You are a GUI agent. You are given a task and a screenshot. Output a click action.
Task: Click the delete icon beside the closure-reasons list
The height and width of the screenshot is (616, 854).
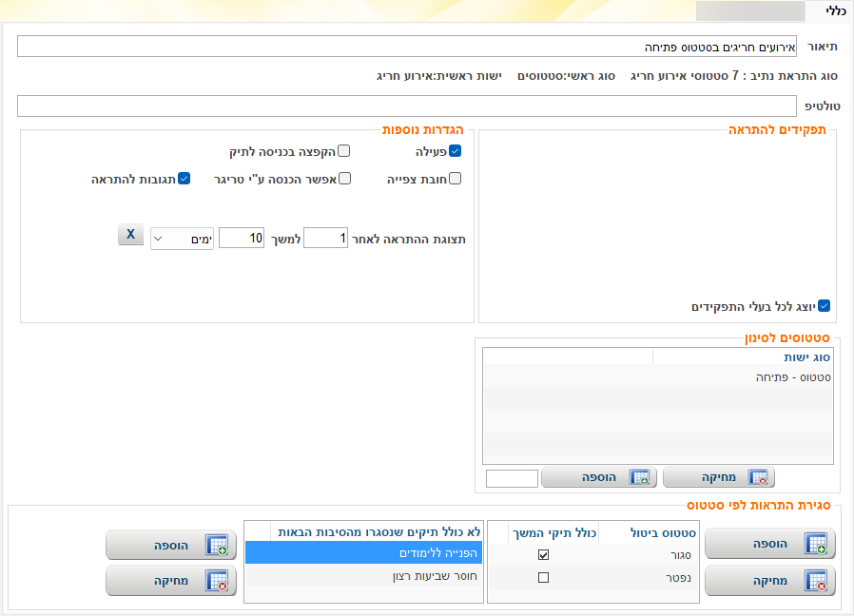pos(216,581)
